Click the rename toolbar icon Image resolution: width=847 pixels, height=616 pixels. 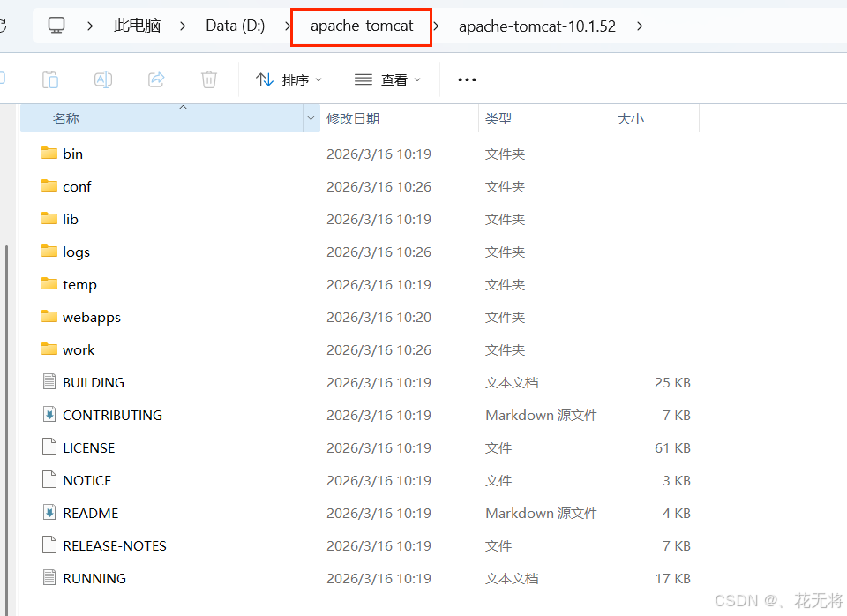point(102,79)
